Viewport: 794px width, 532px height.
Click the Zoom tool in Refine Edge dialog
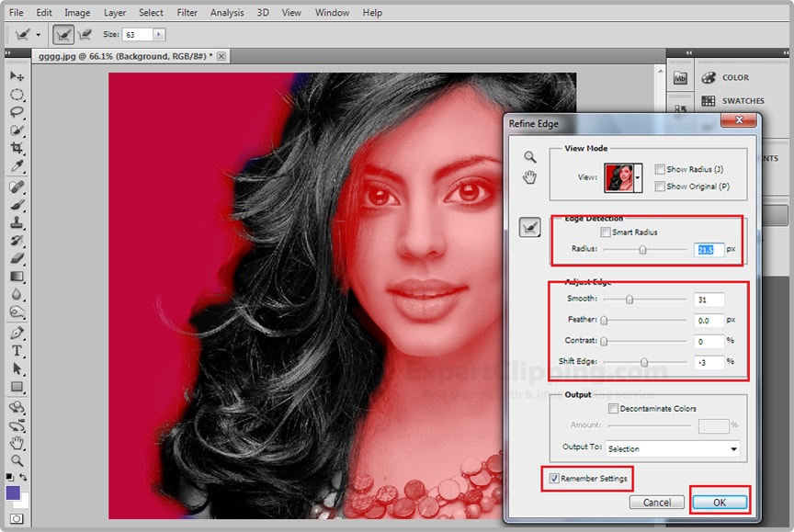pos(530,157)
